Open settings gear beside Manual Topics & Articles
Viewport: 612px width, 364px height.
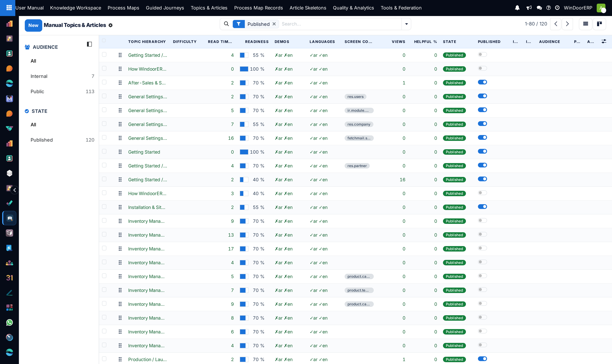pos(110,25)
